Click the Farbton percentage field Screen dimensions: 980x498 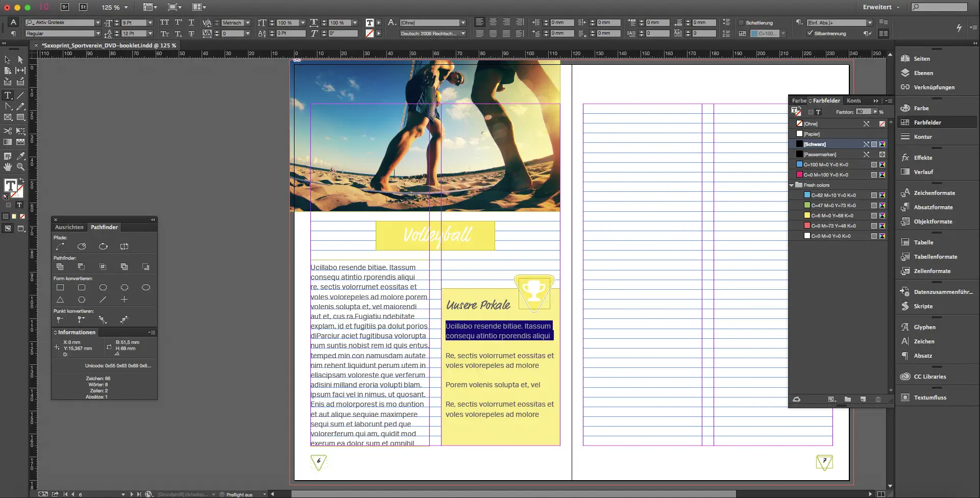pyautogui.click(x=863, y=112)
